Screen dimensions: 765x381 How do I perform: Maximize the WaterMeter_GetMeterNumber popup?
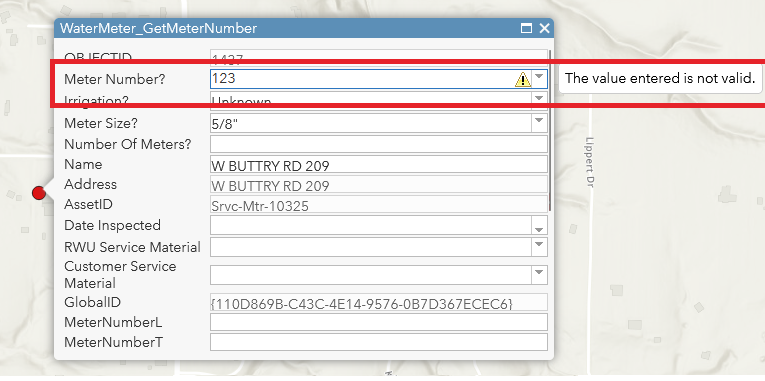[x=526, y=28]
